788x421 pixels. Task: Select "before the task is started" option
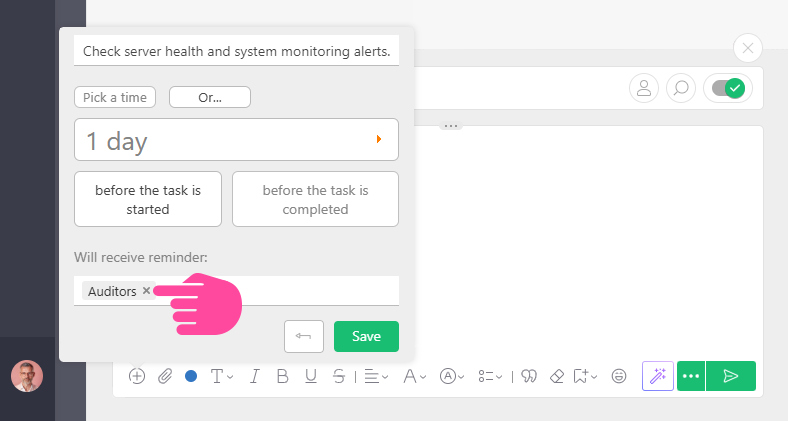point(148,199)
